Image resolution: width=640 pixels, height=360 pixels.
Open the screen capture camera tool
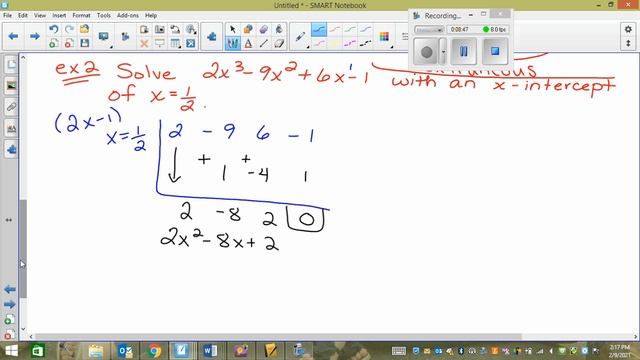(x=160, y=29)
